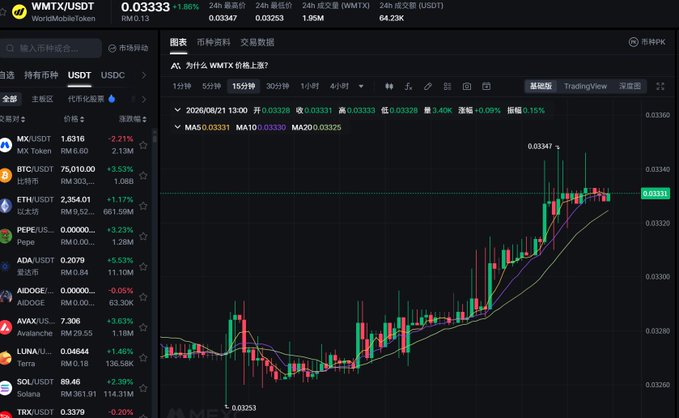The width and height of the screenshot is (679, 418).
Task: Show more zone filter categories arrow
Action: click(144, 99)
